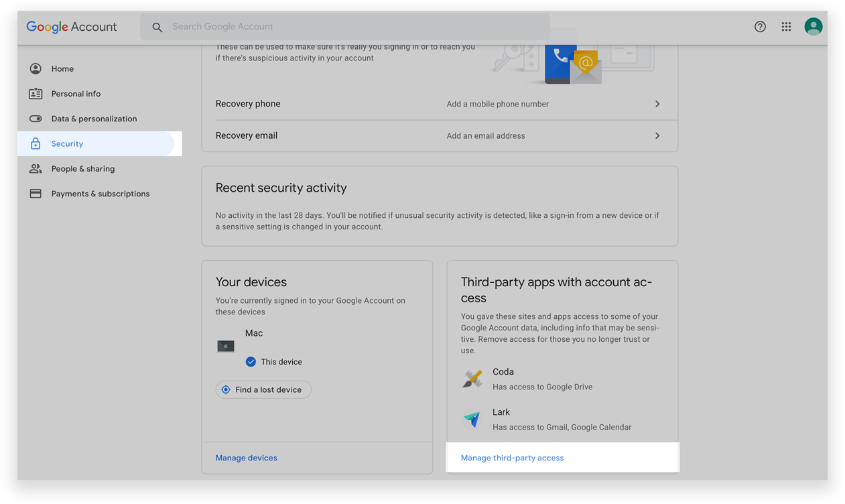Open People & sharing section
Image resolution: width=845 pixels, height=504 pixels.
(82, 169)
